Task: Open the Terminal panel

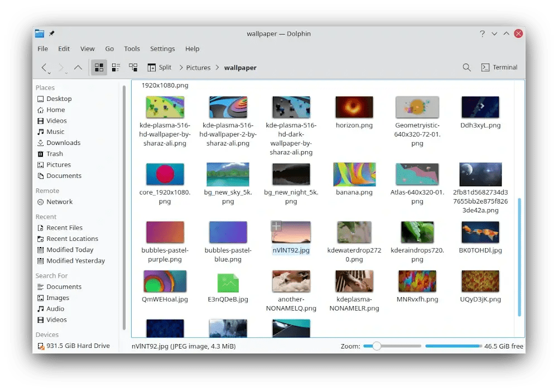Action: (x=499, y=67)
